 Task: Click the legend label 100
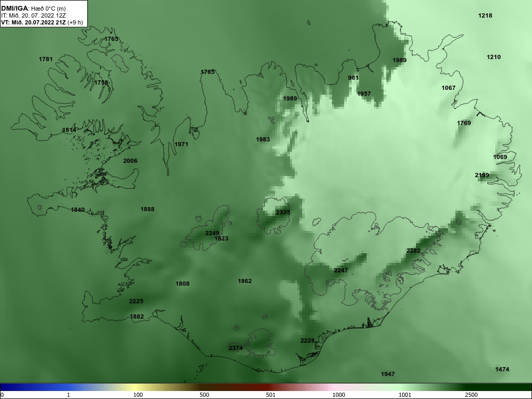click(x=138, y=395)
